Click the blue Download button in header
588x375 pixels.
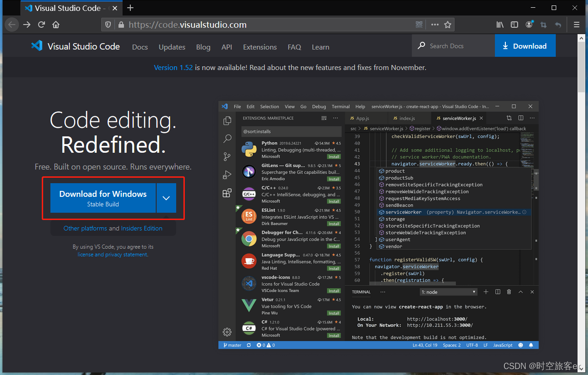tap(525, 46)
